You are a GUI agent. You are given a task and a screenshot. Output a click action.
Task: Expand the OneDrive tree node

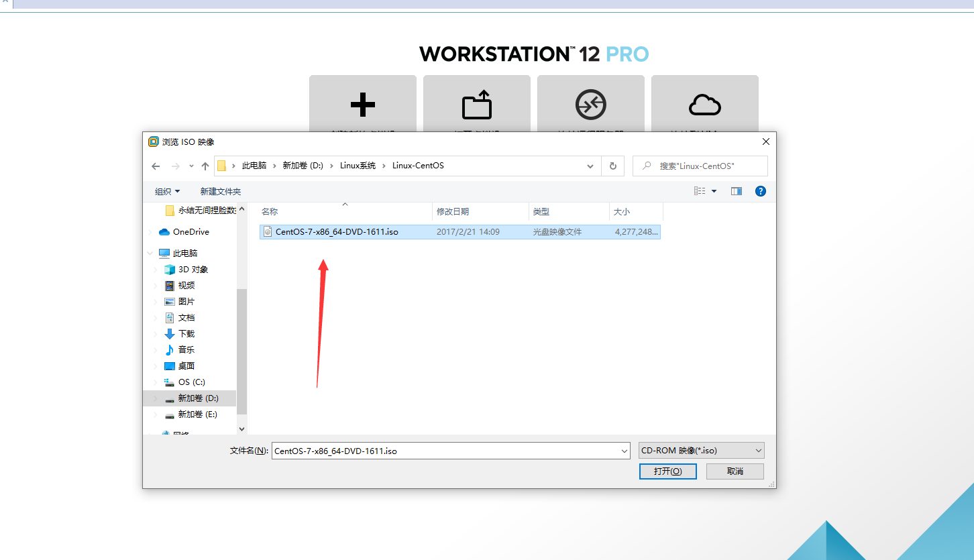tap(150, 232)
